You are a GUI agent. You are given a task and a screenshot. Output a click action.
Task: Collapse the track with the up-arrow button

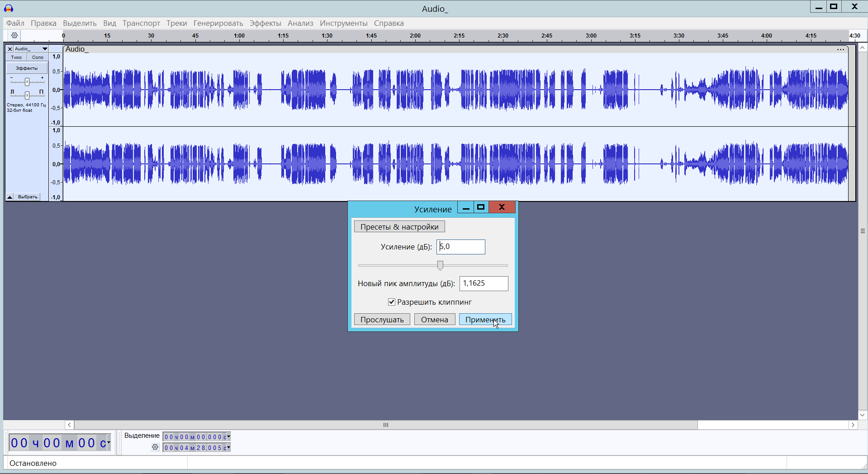[9, 197]
